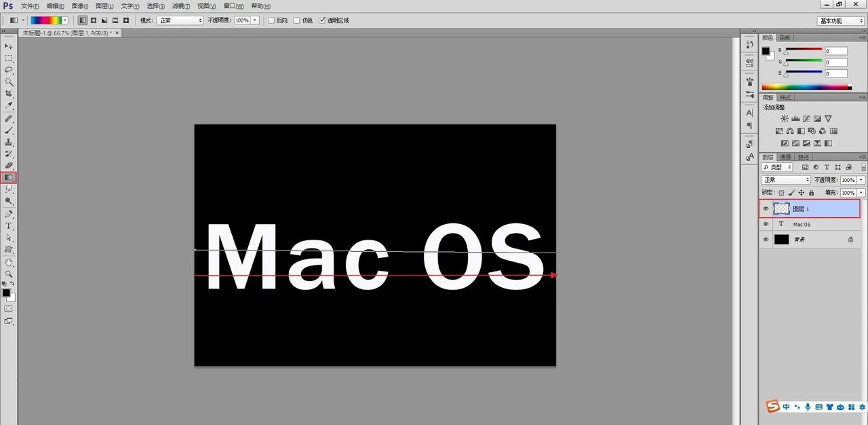Switch to the 色板 (Swatches) tab
868x425 pixels.
click(785, 37)
